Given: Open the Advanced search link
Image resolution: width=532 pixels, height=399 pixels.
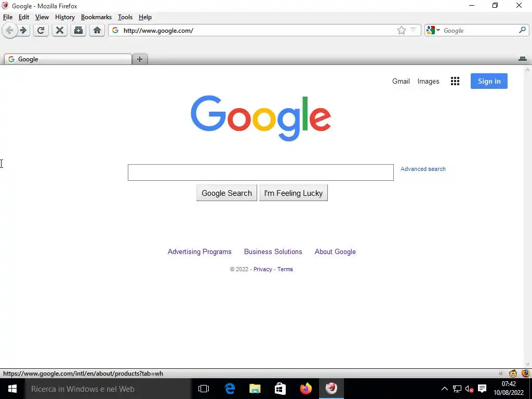Looking at the screenshot, I should point(423,169).
